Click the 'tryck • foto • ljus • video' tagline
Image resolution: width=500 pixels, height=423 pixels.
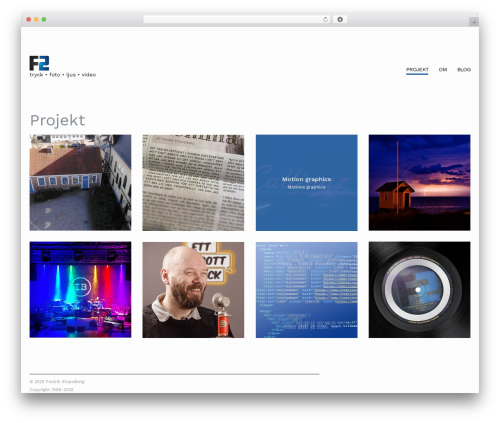click(x=63, y=75)
